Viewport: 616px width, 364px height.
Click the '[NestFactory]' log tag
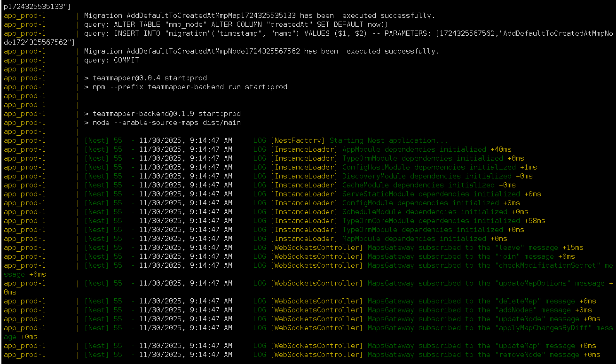pos(298,140)
